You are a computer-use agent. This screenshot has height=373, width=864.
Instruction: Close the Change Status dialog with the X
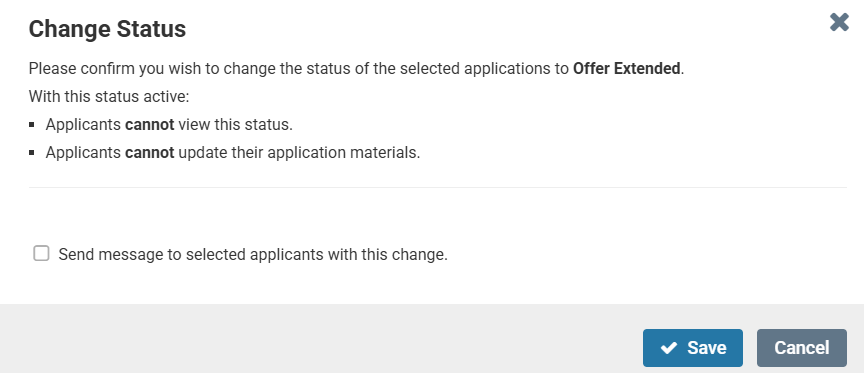click(839, 22)
